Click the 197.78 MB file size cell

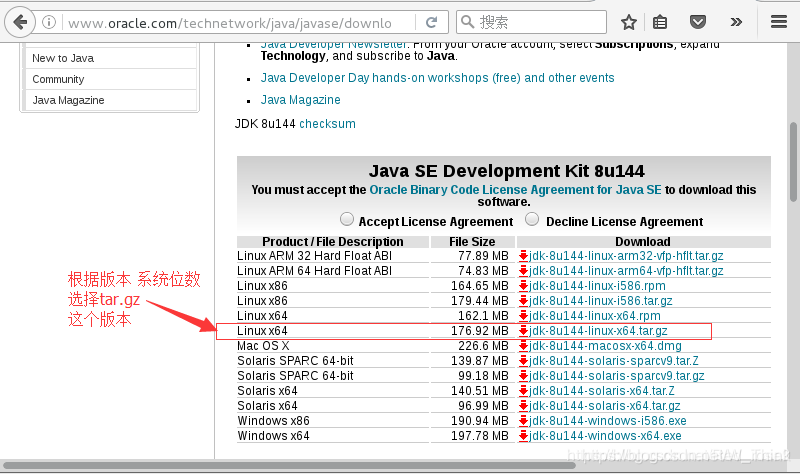(472, 436)
